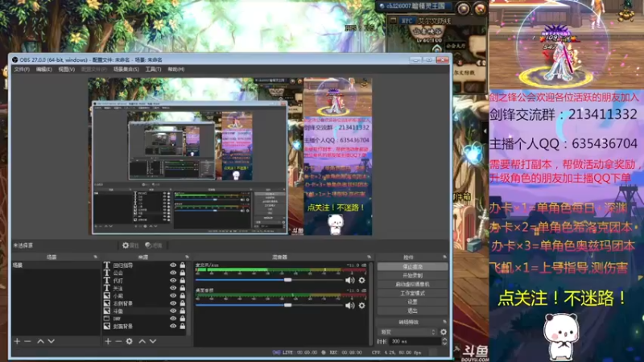Pop out the 控件 dock panel
This screenshot has width=644, height=362.
pyautogui.click(x=444, y=257)
